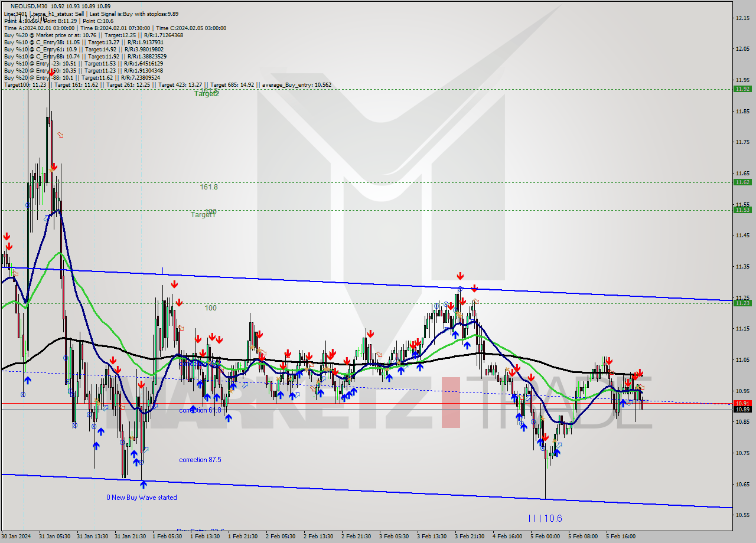Click the Target2 label on chart
Viewport: 756px width, 543px height.
(207, 94)
